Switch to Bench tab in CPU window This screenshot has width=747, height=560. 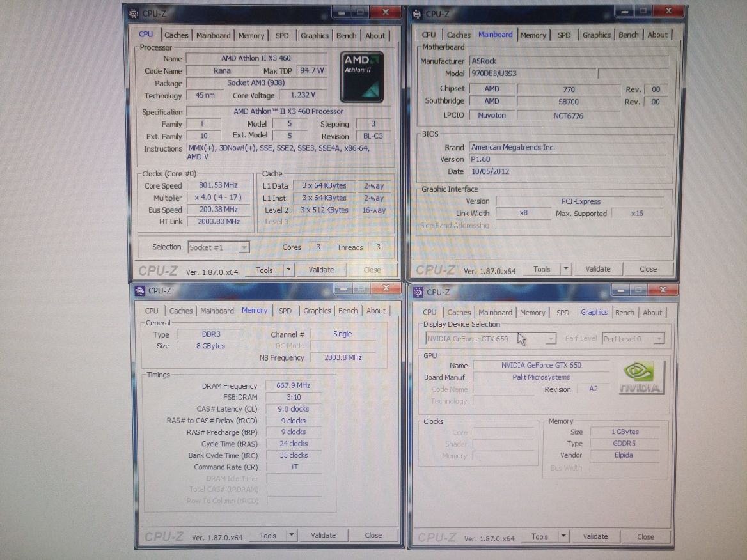[x=347, y=36]
